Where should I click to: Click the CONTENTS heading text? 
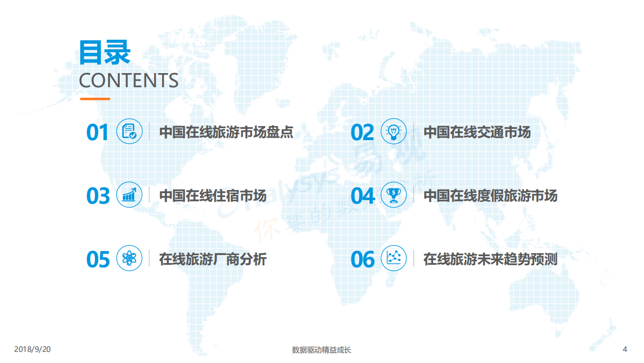click(x=128, y=81)
